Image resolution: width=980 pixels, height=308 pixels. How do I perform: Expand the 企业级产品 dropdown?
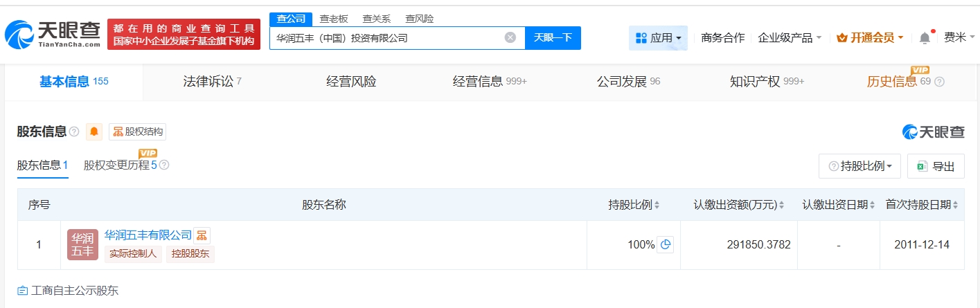coord(790,38)
